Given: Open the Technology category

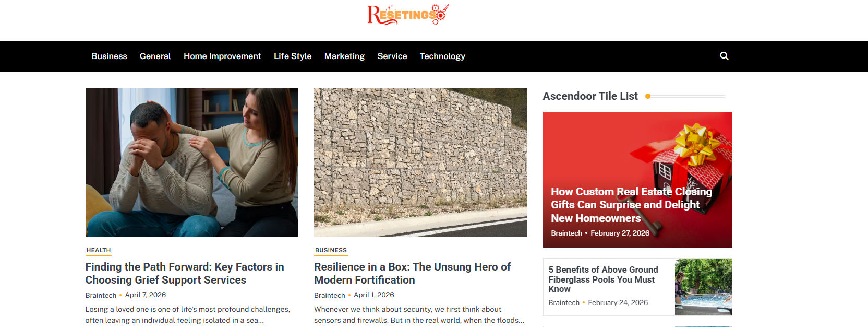Looking at the screenshot, I should click(x=442, y=56).
